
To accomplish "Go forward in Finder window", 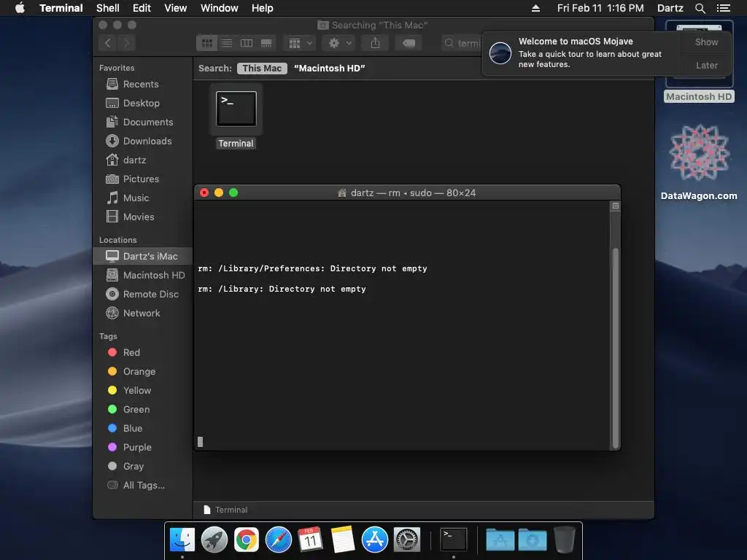I will (x=127, y=43).
